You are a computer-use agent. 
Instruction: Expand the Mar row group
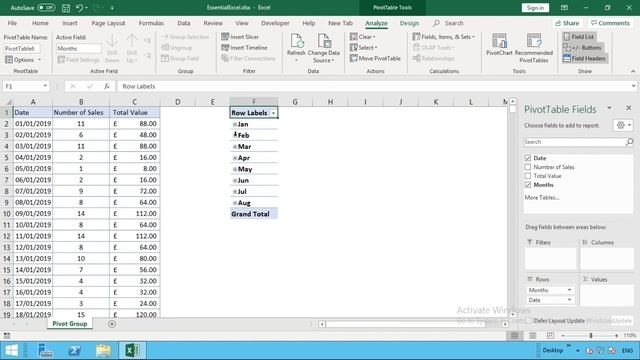(x=235, y=147)
